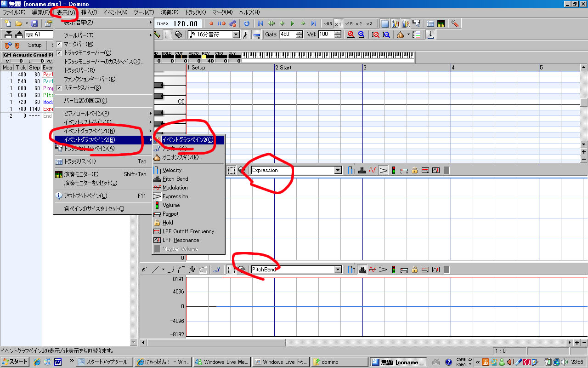The image size is (588, 368).
Task: Click the red record button
Action: (211, 23)
